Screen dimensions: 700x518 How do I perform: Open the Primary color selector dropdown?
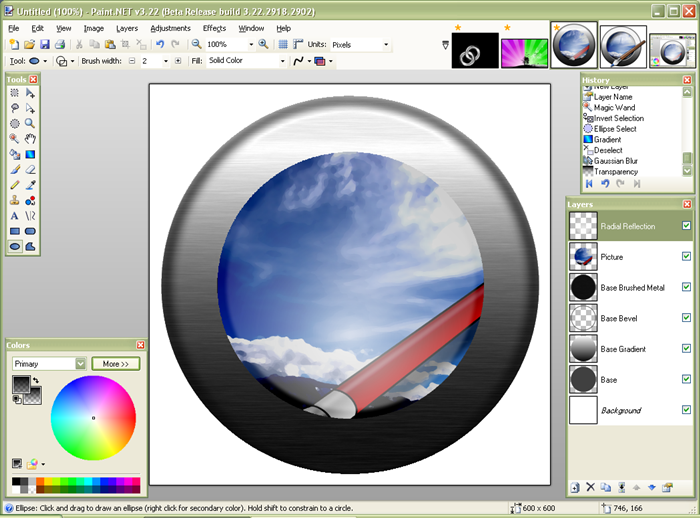point(80,363)
